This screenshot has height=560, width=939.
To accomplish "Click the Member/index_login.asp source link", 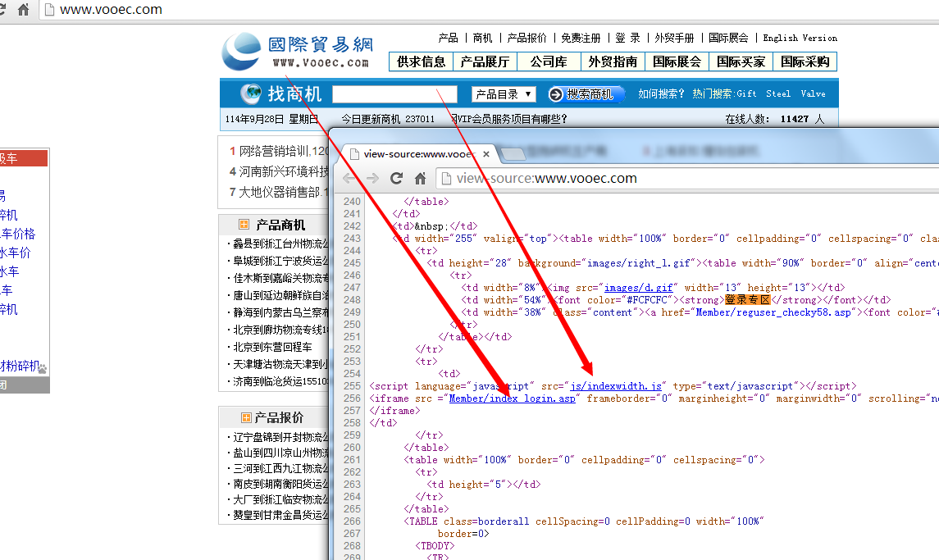I will 512,398.
